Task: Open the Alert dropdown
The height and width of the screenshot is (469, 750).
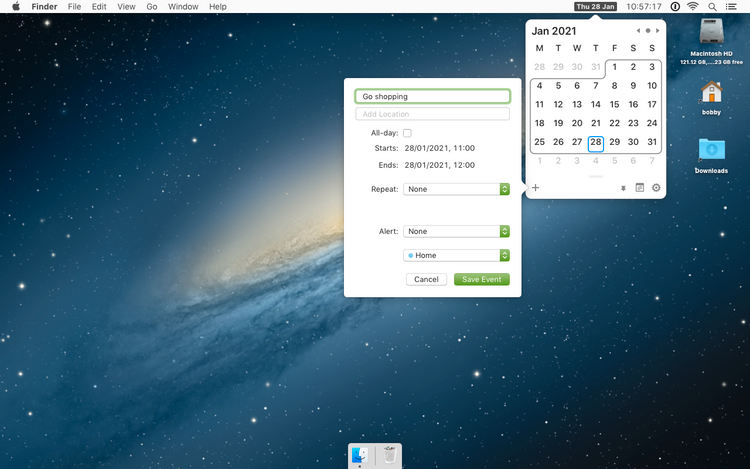Action: (x=457, y=231)
